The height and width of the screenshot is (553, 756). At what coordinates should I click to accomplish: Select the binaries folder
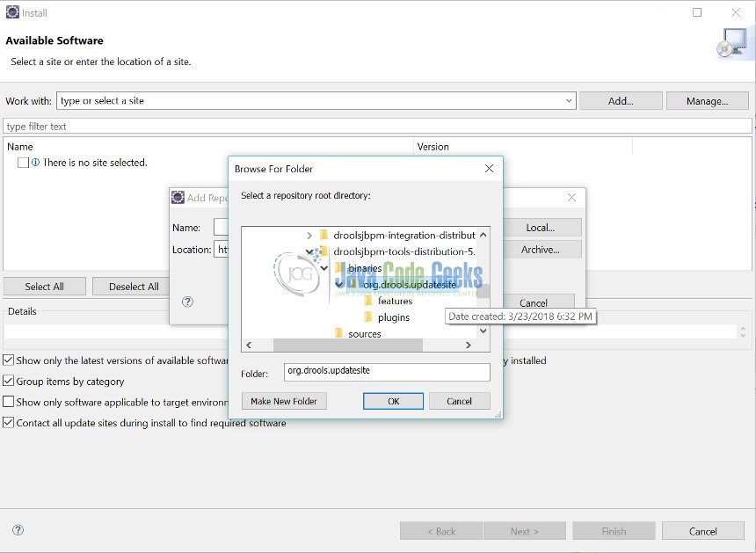365,268
